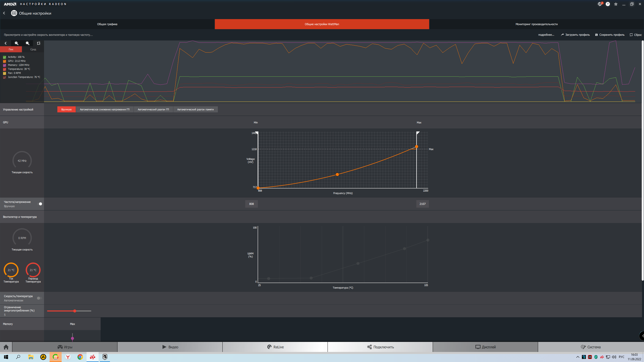Toggle the Скорость/температура switch

39,298
